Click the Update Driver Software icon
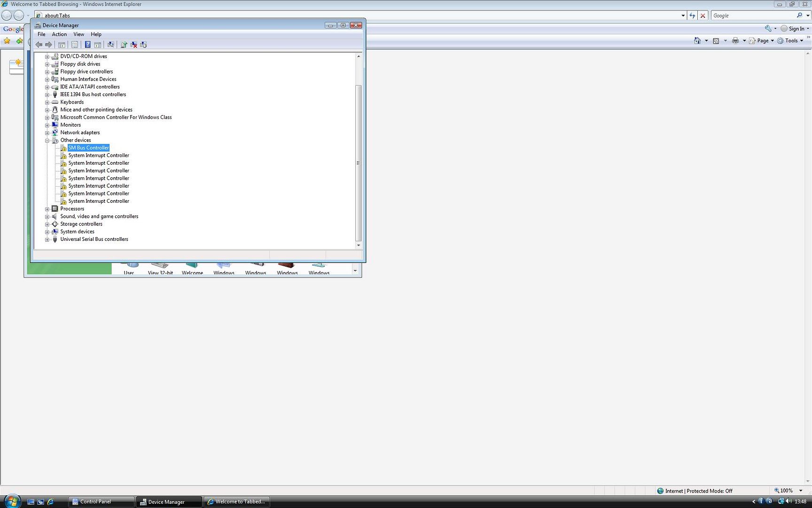Screen dimensions: 812x508 pyautogui.click(x=124, y=45)
